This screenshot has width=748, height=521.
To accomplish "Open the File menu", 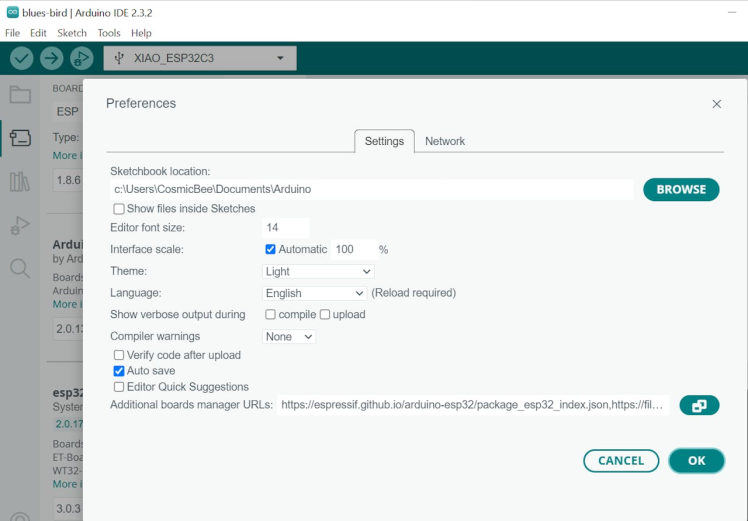I will point(12,33).
